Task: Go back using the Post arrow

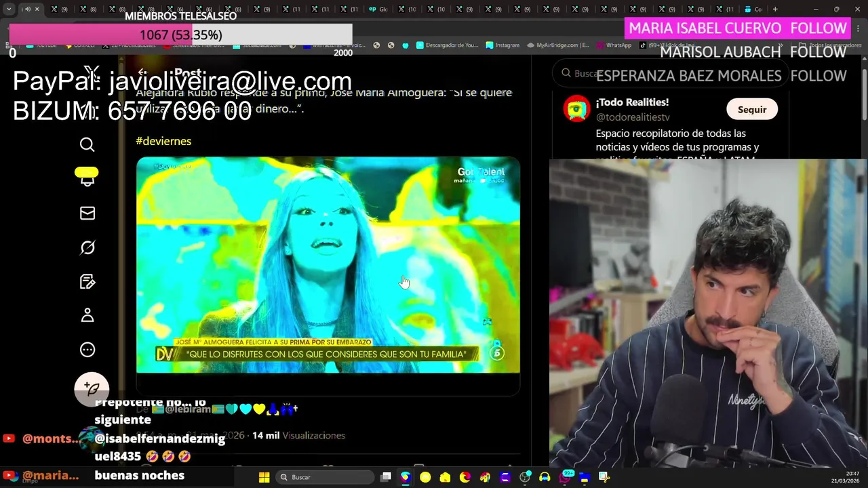Action: pos(142,73)
